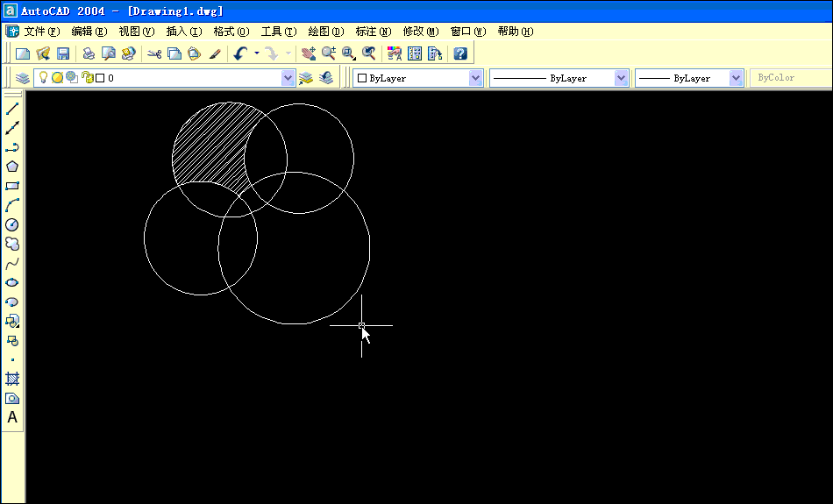
Task: Select the Hatch tool
Action: pyautogui.click(x=12, y=379)
